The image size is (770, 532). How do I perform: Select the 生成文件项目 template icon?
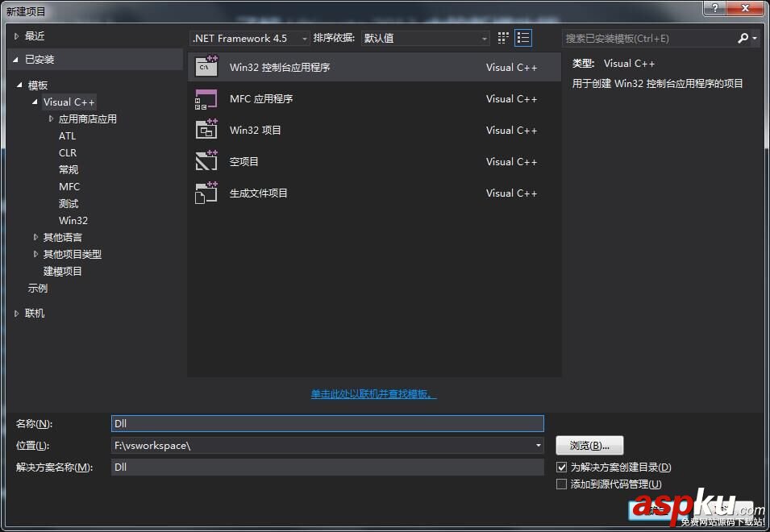pos(206,193)
